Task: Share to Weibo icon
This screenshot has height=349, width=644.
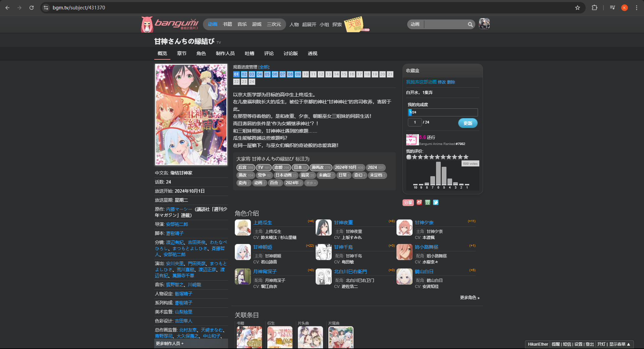Action: [419, 202]
